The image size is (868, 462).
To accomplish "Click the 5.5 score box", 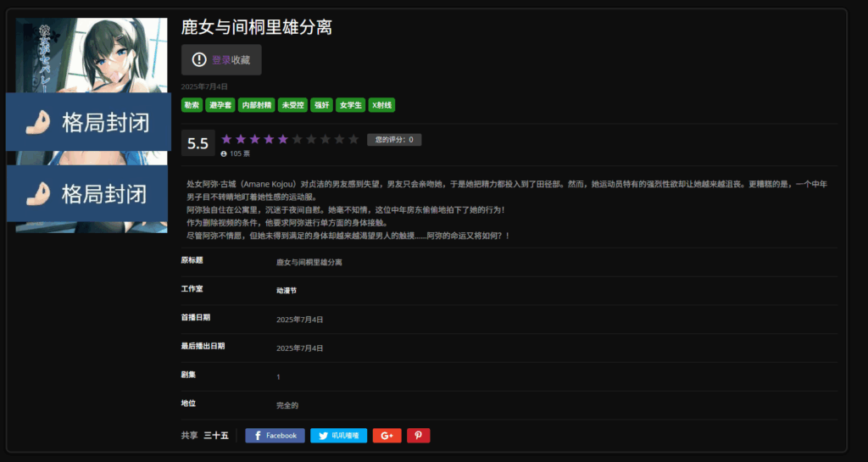I will click(x=198, y=143).
